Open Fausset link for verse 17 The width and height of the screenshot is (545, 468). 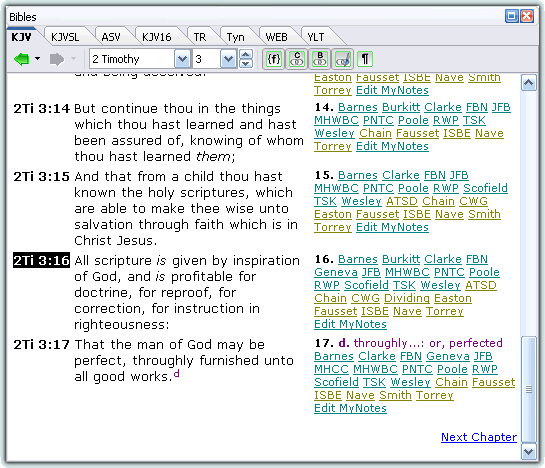[x=493, y=382]
